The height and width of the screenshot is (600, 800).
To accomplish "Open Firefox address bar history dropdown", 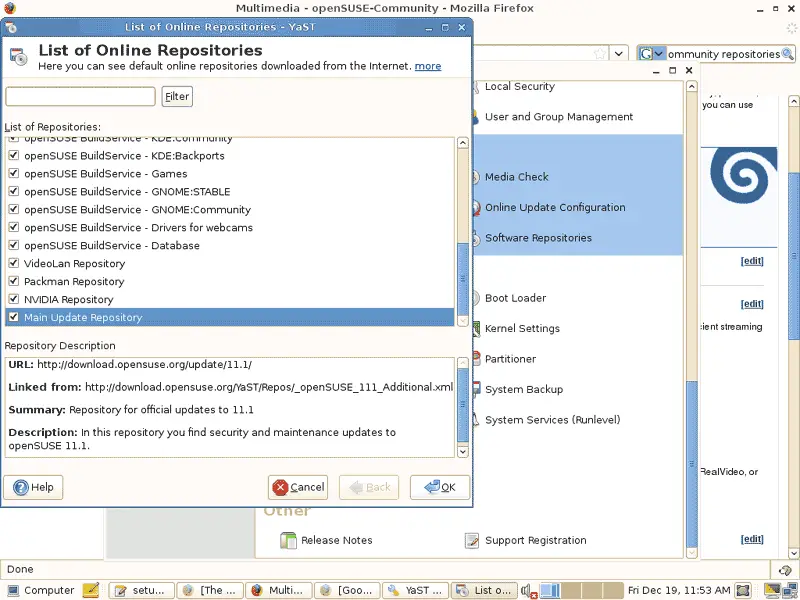I will pyautogui.click(x=619, y=54).
